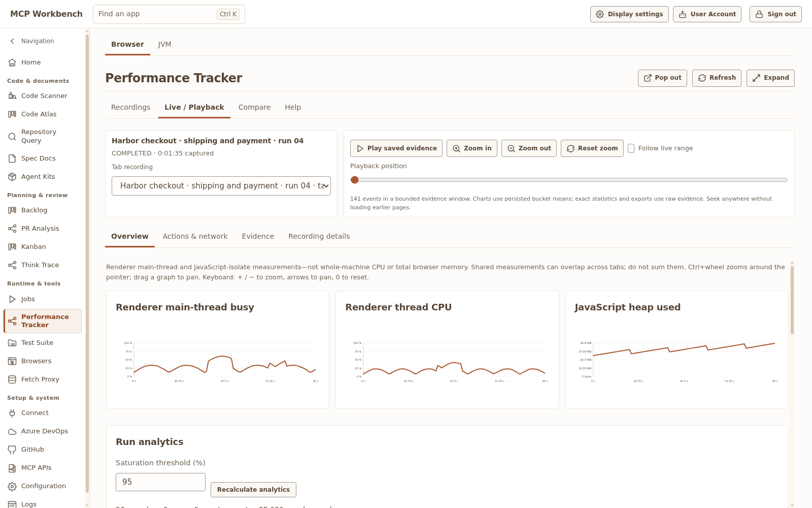This screenshot has width=812, height=508.
Task: Open the Evidence tab
Action: (258, 236)
